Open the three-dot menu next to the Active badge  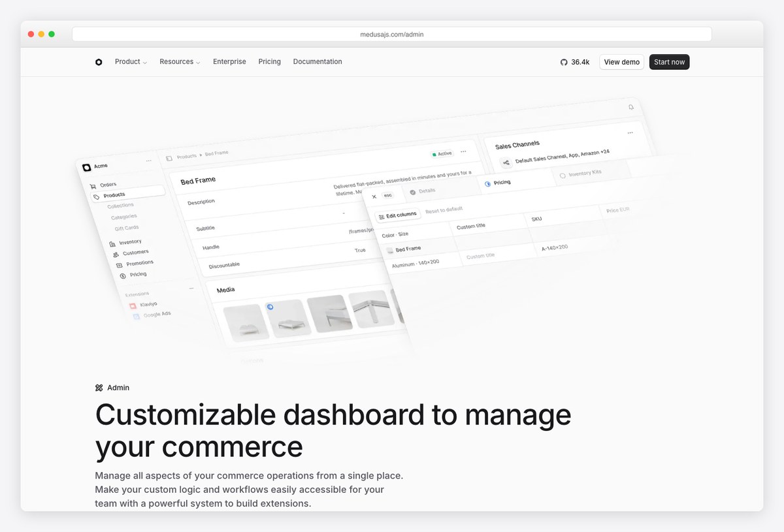pos(463,151)
